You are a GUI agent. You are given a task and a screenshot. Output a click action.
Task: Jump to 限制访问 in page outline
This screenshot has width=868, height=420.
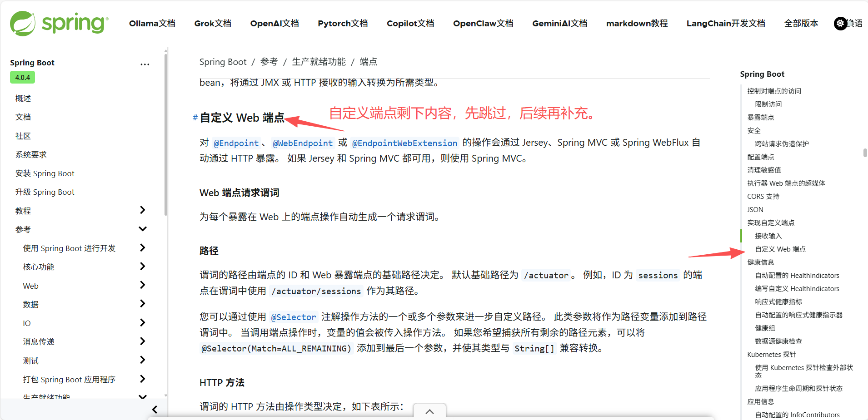[x=768, y=104]
